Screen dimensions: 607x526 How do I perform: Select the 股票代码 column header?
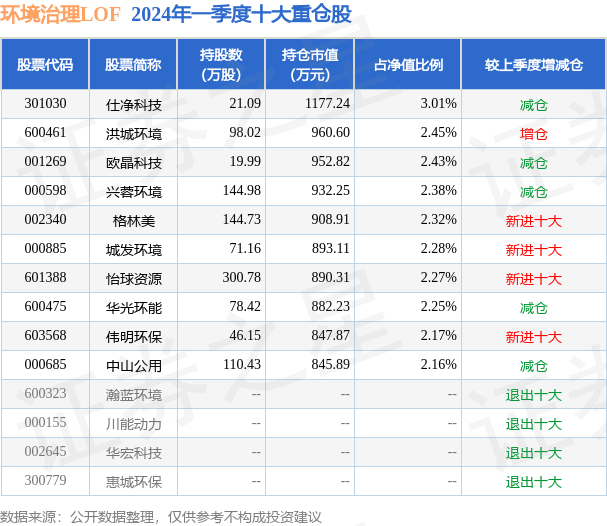tap(45, 65)
